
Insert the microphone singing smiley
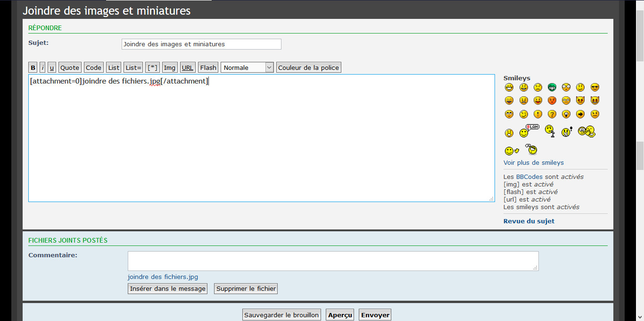coord(550,131)
